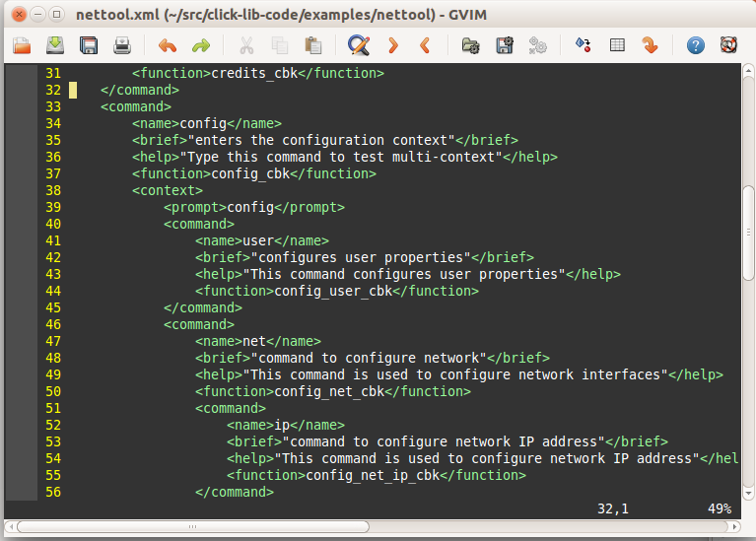Undo the last change

point(168,45)
